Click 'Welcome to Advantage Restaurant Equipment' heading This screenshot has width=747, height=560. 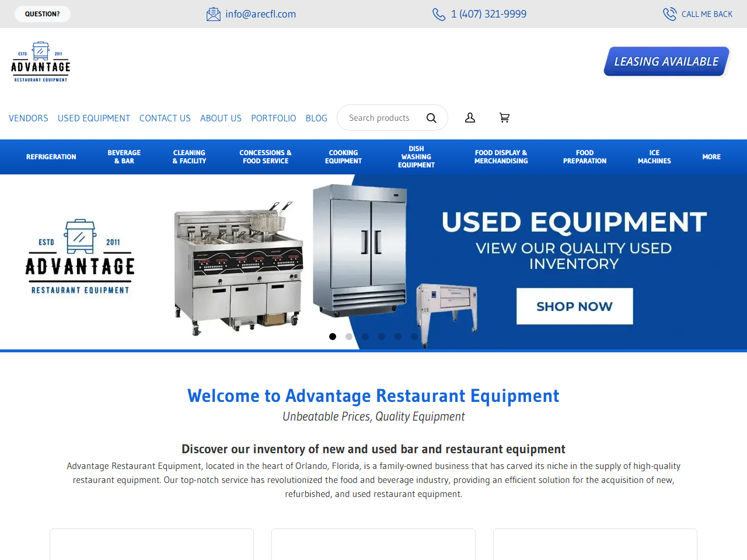tap(373, 396)
